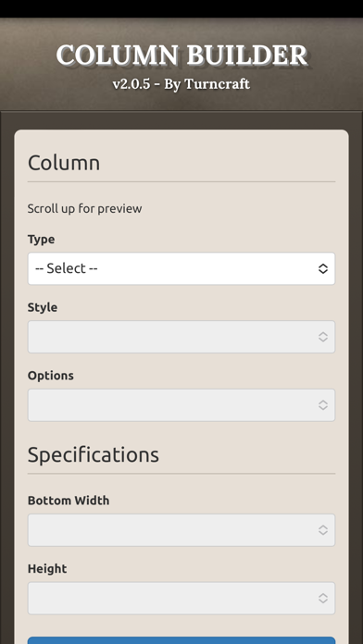363x644 pixels.
Task: Click the Height field label
Action: click(x=47, y=569)
